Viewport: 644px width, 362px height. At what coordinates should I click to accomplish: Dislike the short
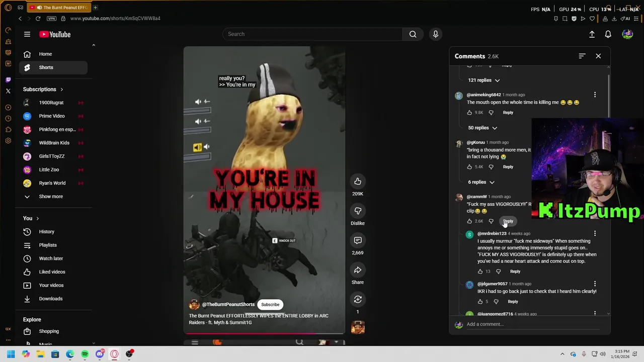point(358,211)
